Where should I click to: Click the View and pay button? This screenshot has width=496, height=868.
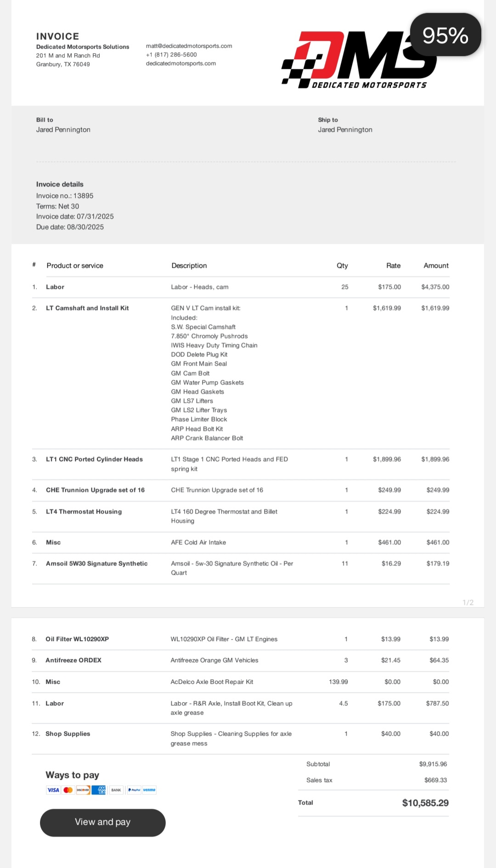tap(103, 823)
